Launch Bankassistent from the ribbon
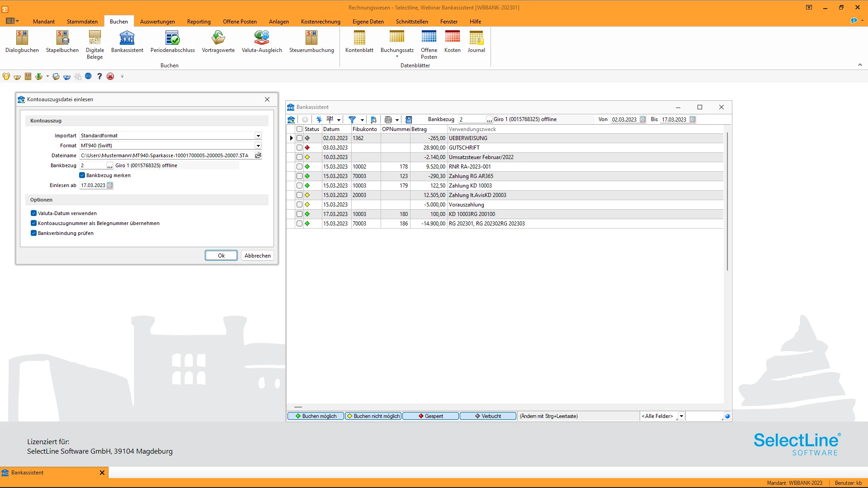 (x=127, y=42)
